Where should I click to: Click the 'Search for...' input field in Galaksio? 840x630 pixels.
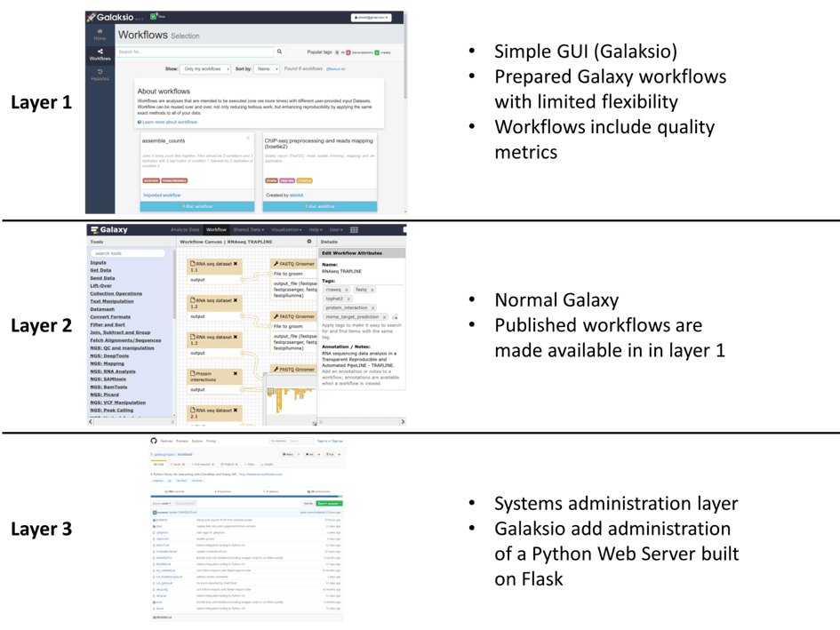pos(188,51)
